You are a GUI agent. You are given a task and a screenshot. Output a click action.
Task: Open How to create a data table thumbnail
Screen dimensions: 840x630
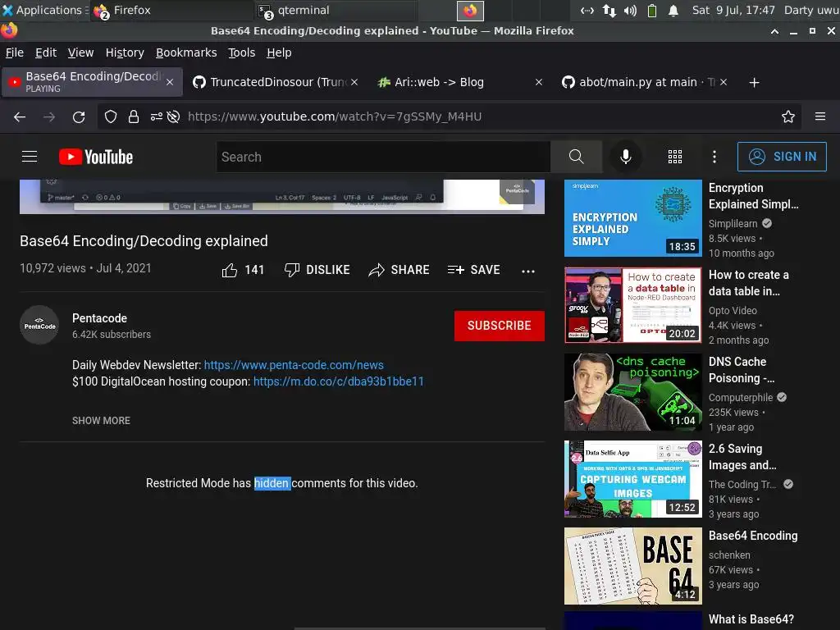[632, 305]
